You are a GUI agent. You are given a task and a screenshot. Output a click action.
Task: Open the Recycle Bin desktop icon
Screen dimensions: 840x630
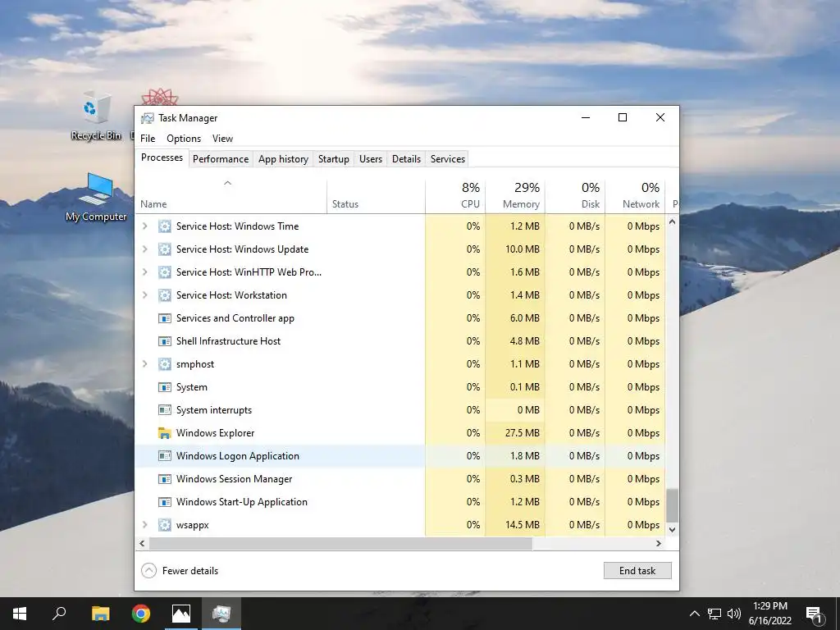point(97,115)
